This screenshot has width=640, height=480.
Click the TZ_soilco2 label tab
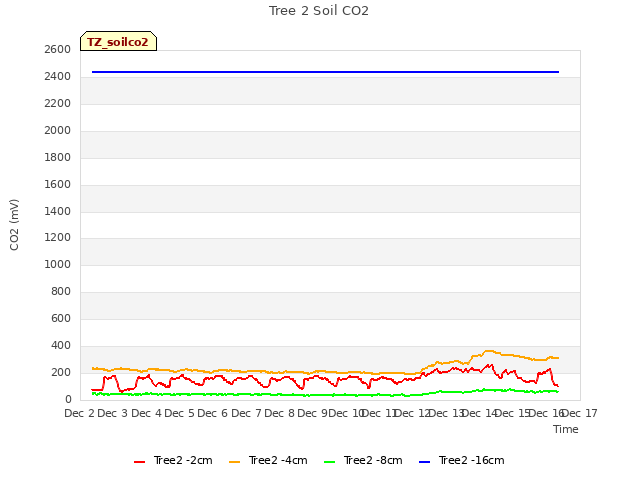click(118, 41)
